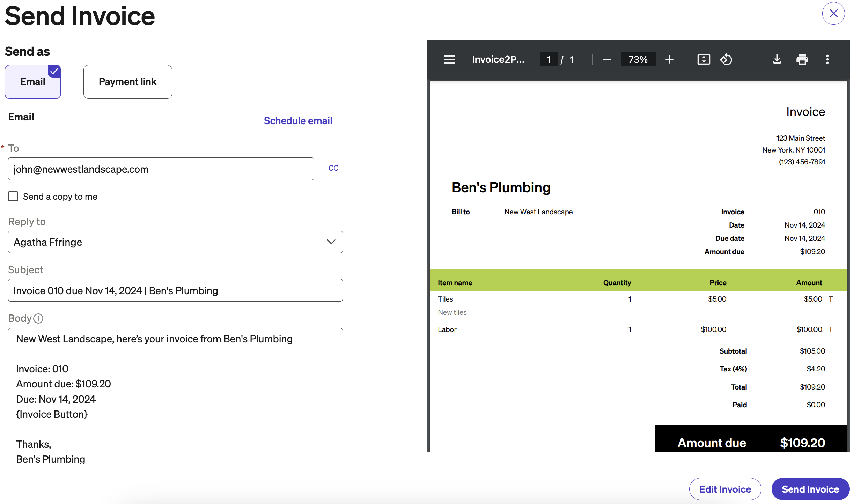Zoom in on the invoice preview
854x504 pixels.
pos(670,59)
